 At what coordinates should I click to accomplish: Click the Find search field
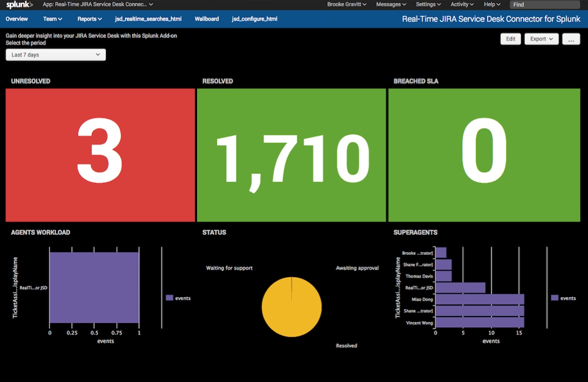click(545, 4)
